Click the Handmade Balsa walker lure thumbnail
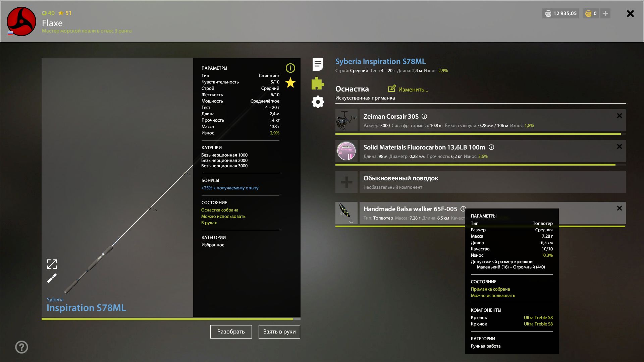Screen dimensions: 644x362 pyautogui.click(x=346, y=213)
